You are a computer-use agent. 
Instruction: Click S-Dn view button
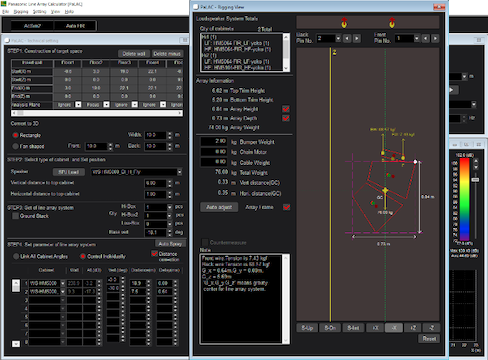330,328
